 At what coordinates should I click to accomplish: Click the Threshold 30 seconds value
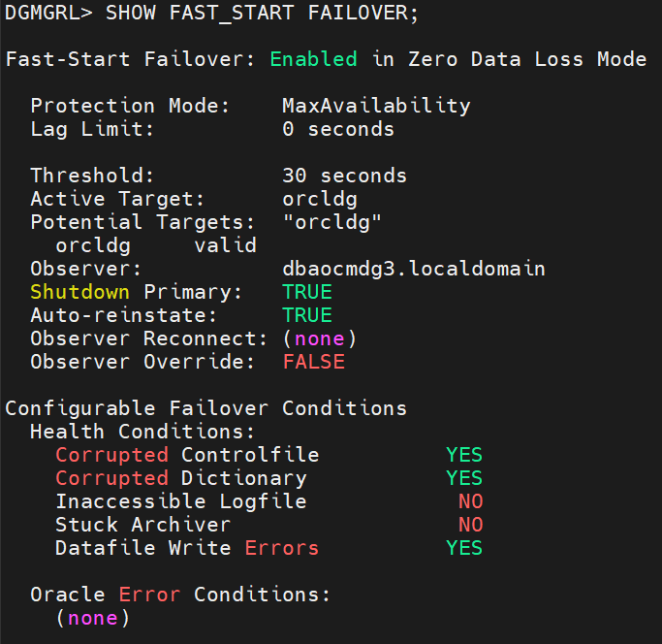344,176
